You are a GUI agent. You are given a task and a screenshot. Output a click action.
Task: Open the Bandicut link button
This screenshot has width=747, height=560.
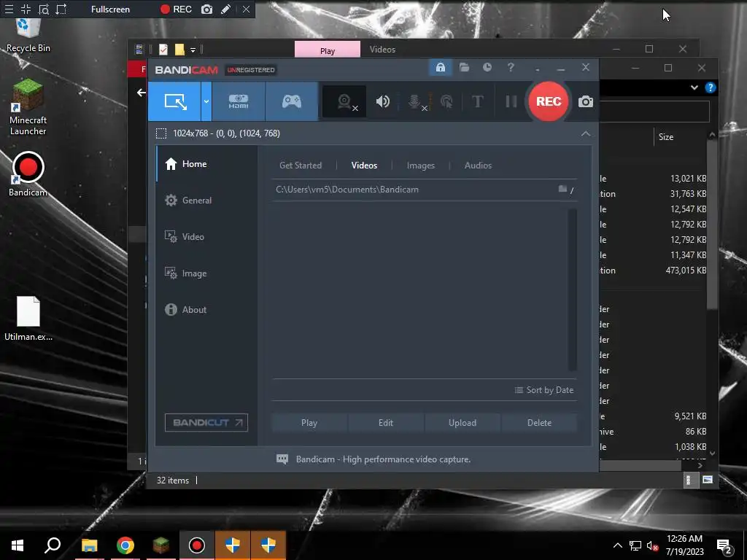[x=206, y=422]
